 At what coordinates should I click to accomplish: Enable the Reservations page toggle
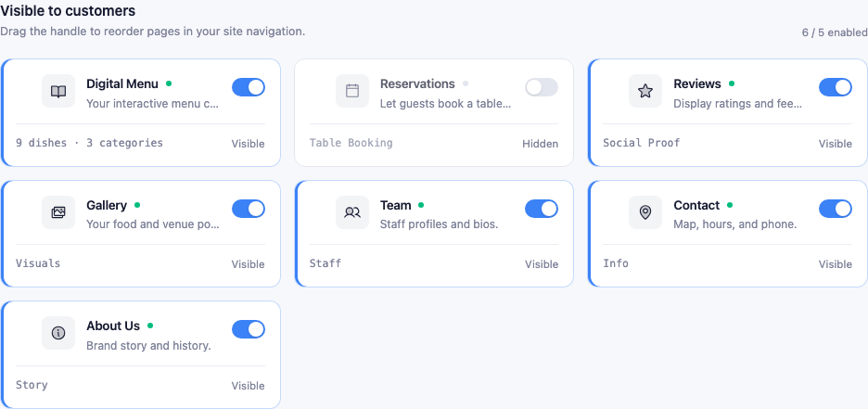point(542,87)
